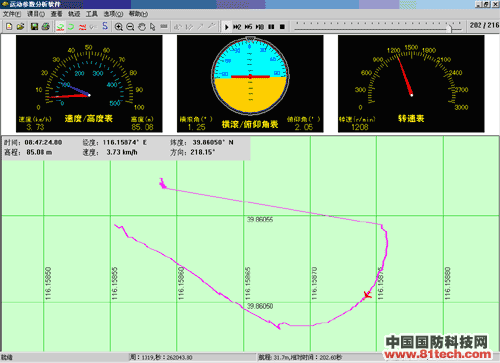Open the 文件 menu
The width and height of the screenshot is (500, 363).
[12, 14]
